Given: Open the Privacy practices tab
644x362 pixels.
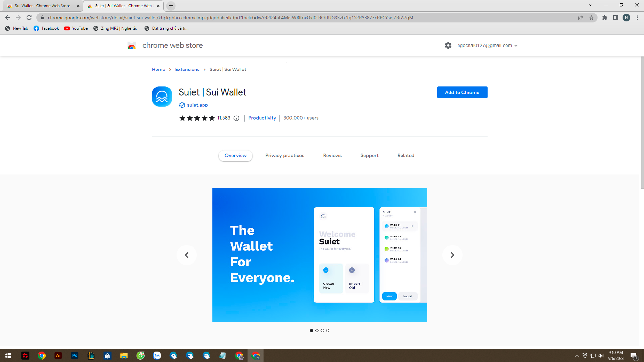Looking at the screenshot, I should pos(285,155).
